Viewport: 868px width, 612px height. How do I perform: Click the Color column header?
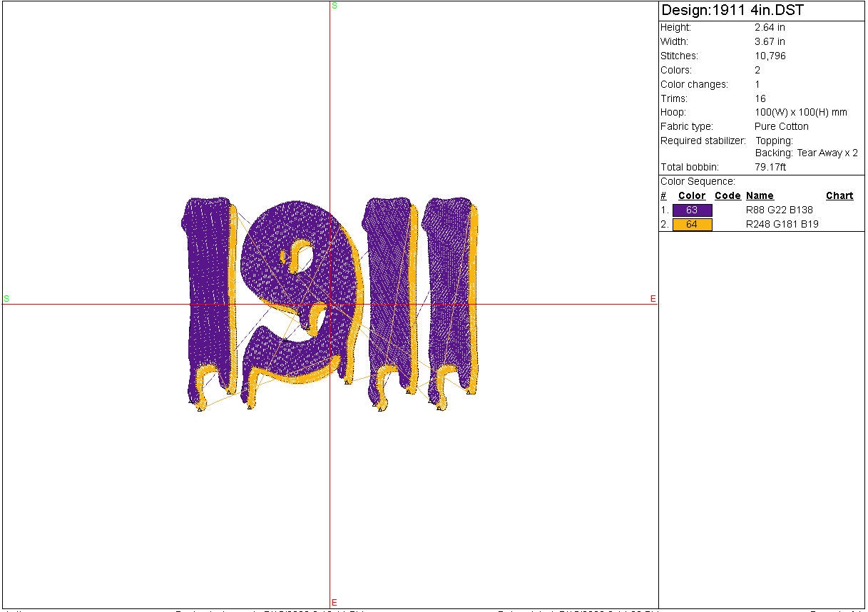point(691,196)
